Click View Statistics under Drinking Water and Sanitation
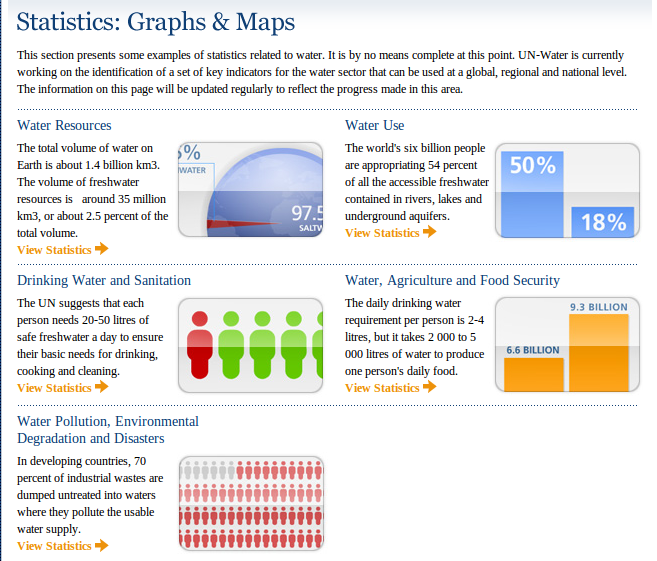Image resolution: width=657 pixels, height=561 pixels. click(54, 388)
